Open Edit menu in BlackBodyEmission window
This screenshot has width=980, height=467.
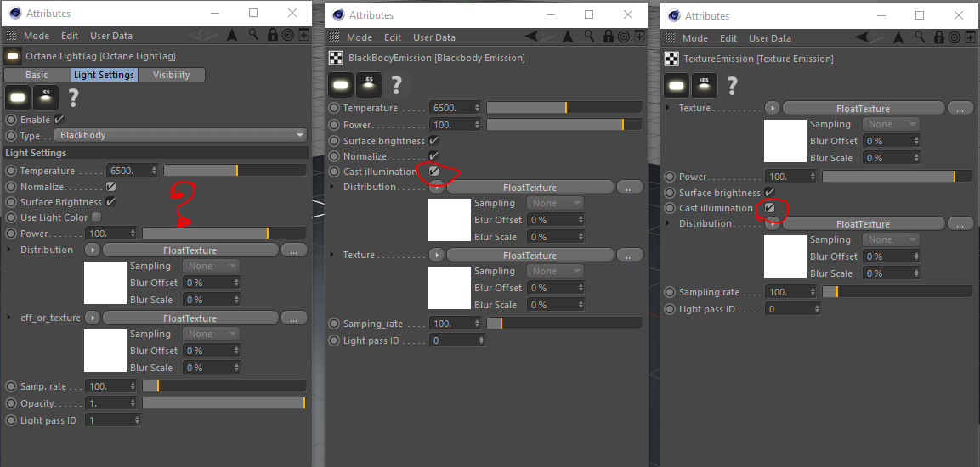click(393, 37)
